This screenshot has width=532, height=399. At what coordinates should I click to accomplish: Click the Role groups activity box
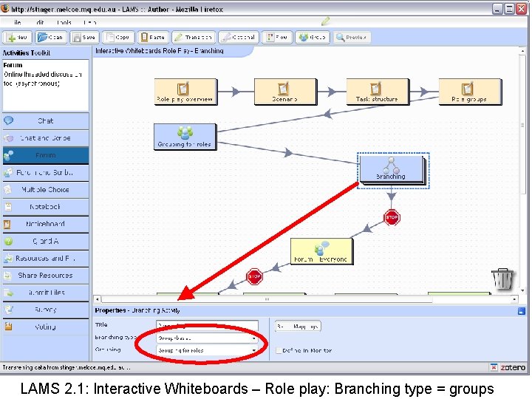click(x=470, y=92)
